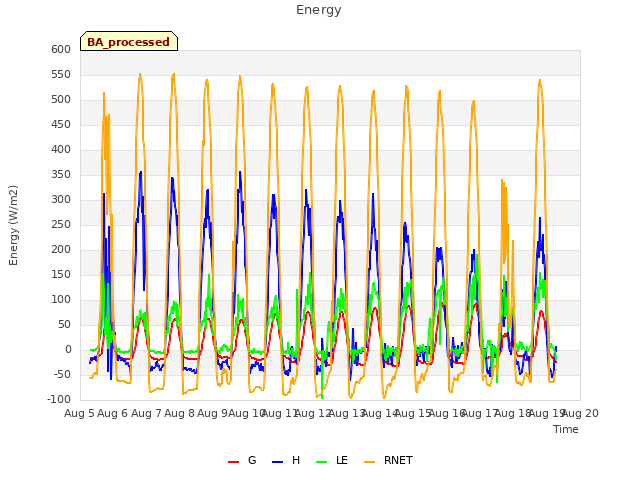Click the Time x-axis label
Screen dimensions: 640x480
tap(566, 429)
